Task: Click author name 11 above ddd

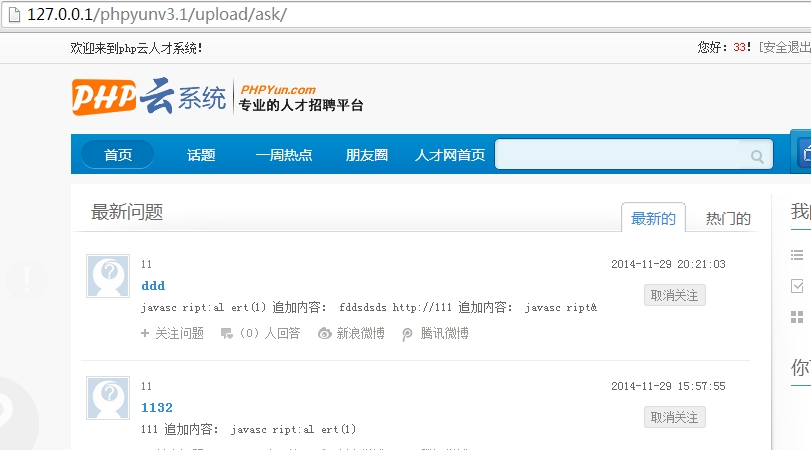Action: [x=146, y=264]
